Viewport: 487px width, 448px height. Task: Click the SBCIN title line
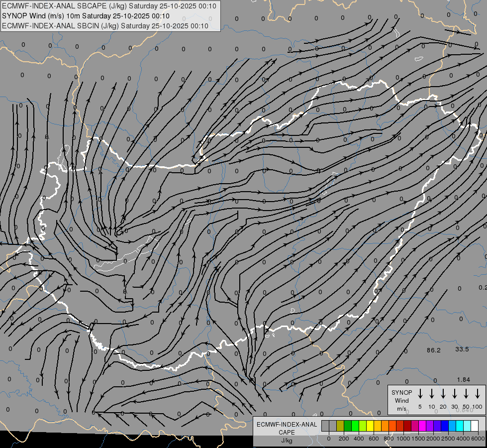pyautogui.click(x=105, y=26)
